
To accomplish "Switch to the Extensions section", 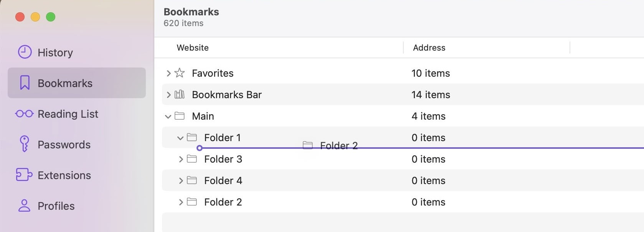I will click(64, 175).
